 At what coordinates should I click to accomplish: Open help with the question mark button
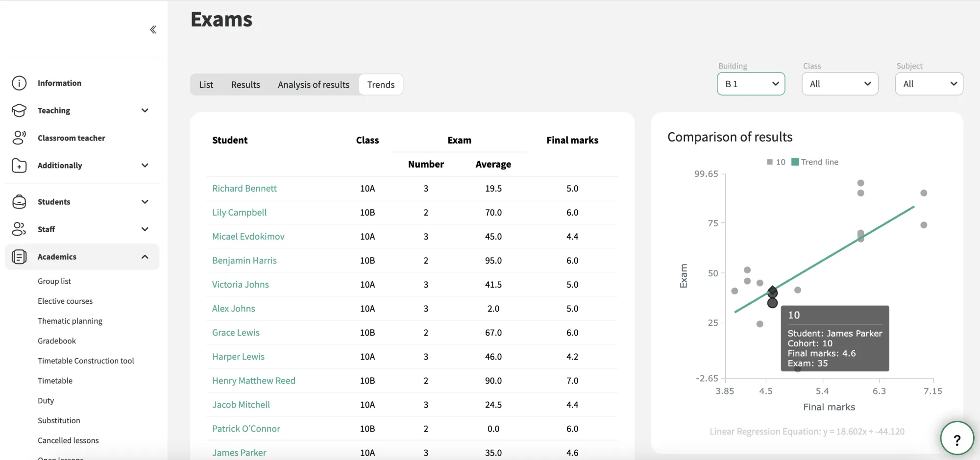(957, 438)
